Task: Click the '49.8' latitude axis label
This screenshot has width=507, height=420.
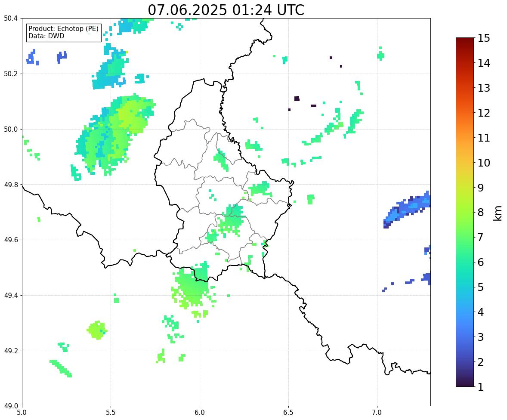Action: click(10, 185)
